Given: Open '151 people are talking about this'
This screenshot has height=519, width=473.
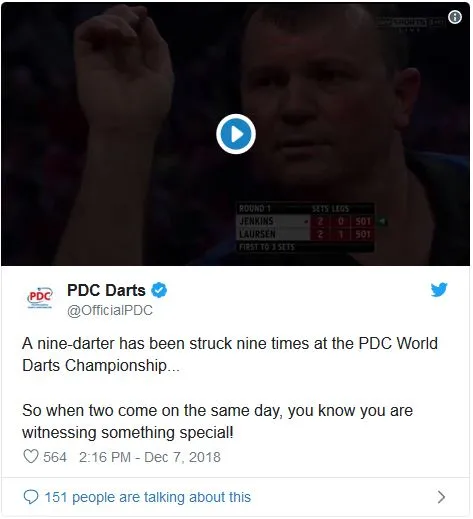Looking at the screenshot, I should coord(148,497).
